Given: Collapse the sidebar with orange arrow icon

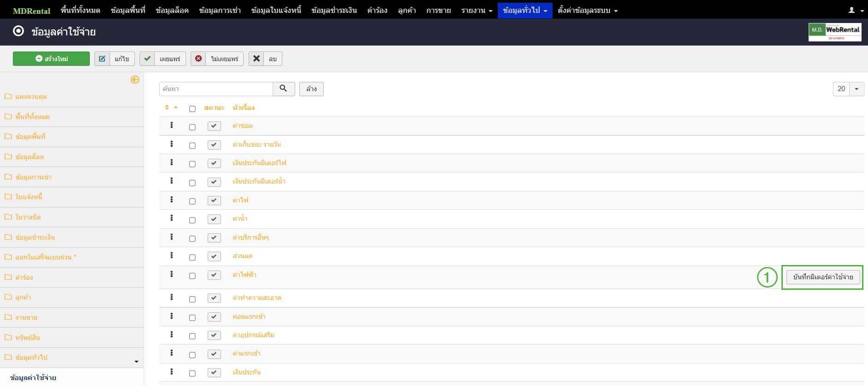Looking at the screenshot, I should click(135, 80).
